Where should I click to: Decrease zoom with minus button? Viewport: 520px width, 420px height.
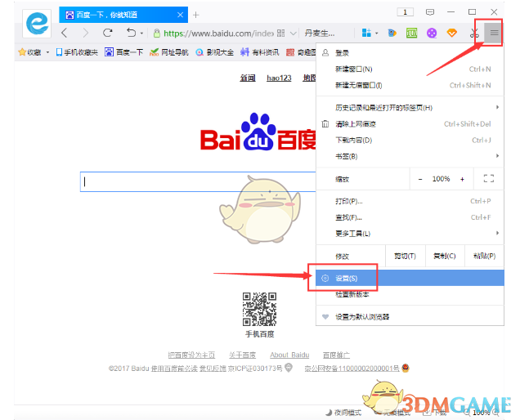[420, 179]
